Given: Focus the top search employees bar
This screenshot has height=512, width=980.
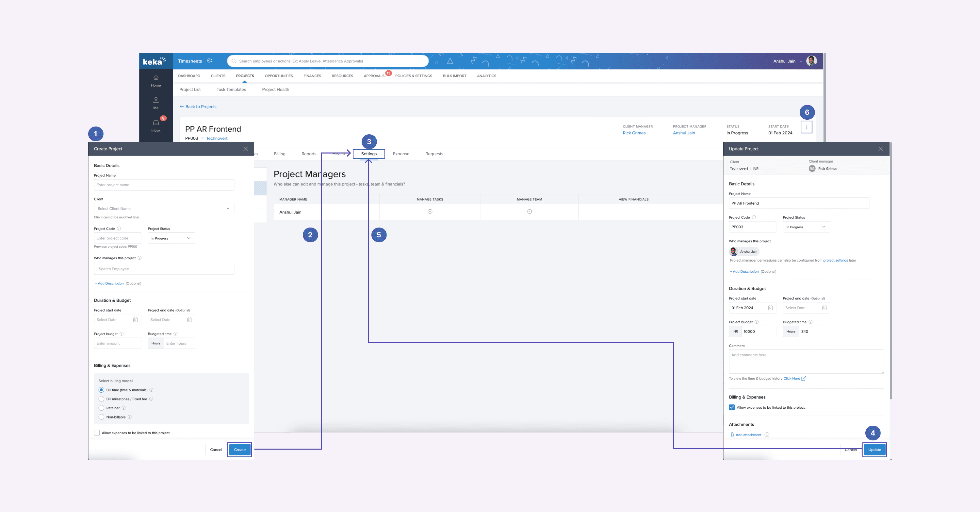Looking at the screenshot, I should [328, 61].
